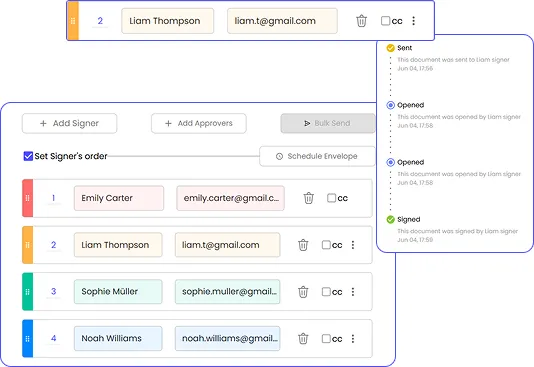Viewport: 534px width, 367px height.
Task: Uncheck Set Signer's order checkbox
Action: click(28, 156)
